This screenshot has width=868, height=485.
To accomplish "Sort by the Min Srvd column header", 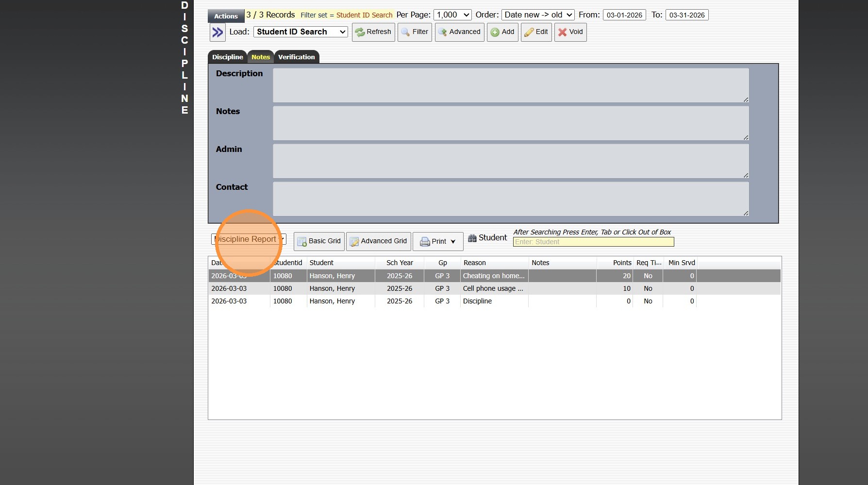I will click(680, 263).
